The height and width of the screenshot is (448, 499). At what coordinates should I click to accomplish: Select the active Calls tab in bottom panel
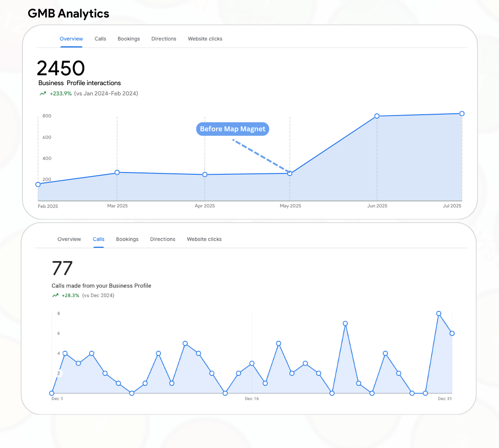point(99,239)
